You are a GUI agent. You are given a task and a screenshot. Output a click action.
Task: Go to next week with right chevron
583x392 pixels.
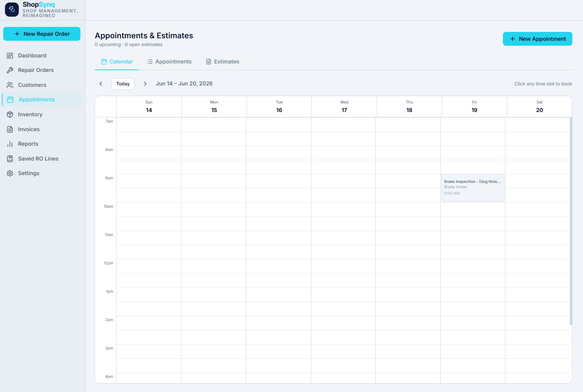point(145,84)
